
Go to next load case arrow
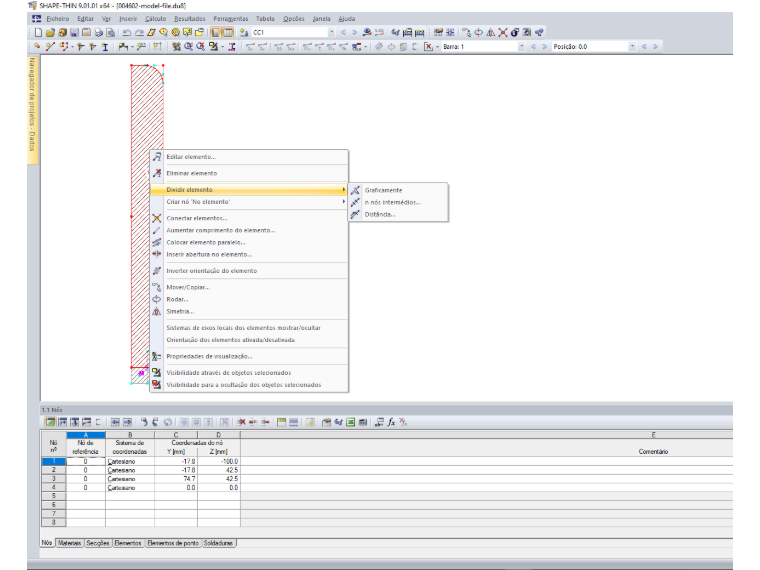point(354,32)
